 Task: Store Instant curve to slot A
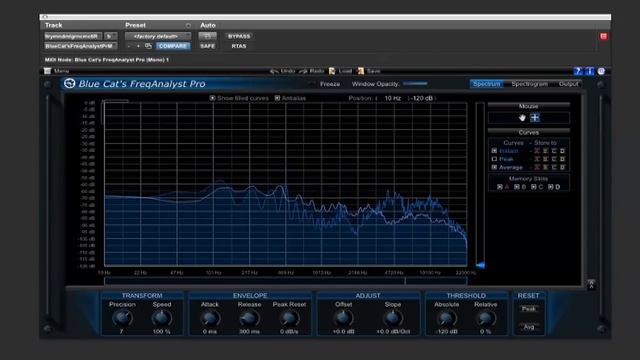[x=537, y=151]
